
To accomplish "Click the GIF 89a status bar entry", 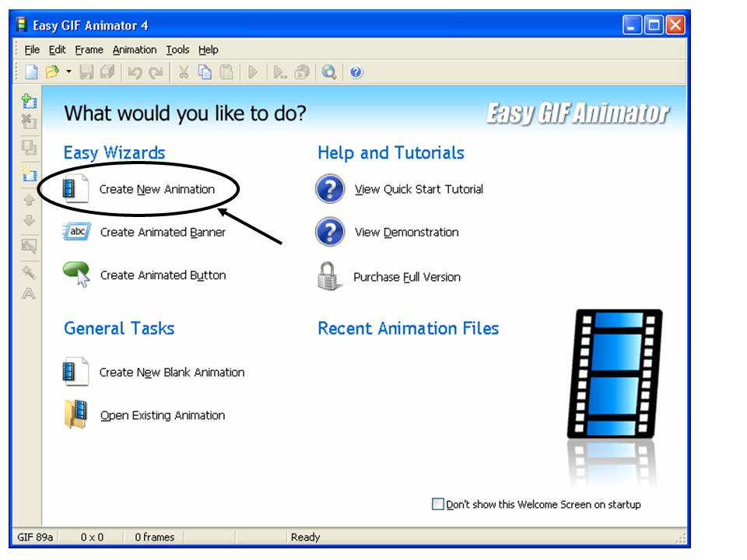I will point(35,537).
